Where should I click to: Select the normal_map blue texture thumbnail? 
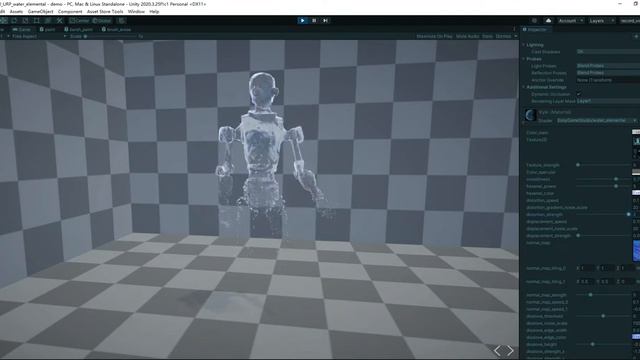pyautogui.click(x=636, y=251)
